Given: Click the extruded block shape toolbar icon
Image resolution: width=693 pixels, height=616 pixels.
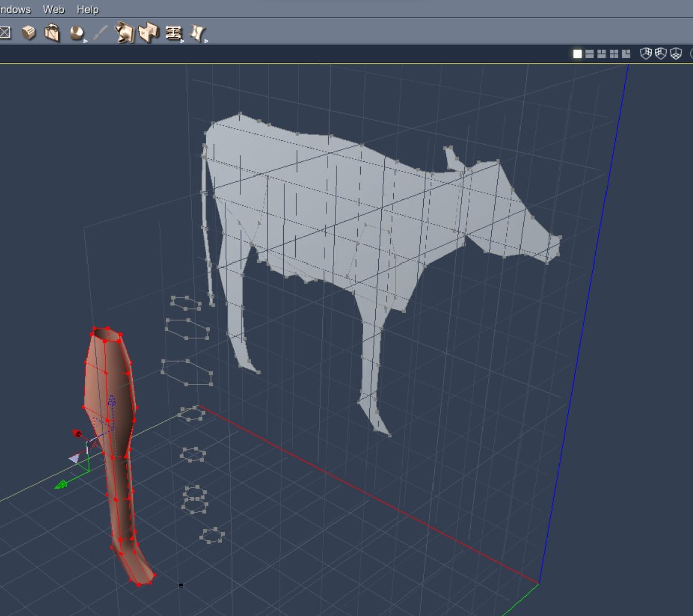Looking at the screenshot, I should (x=148, y=33).
